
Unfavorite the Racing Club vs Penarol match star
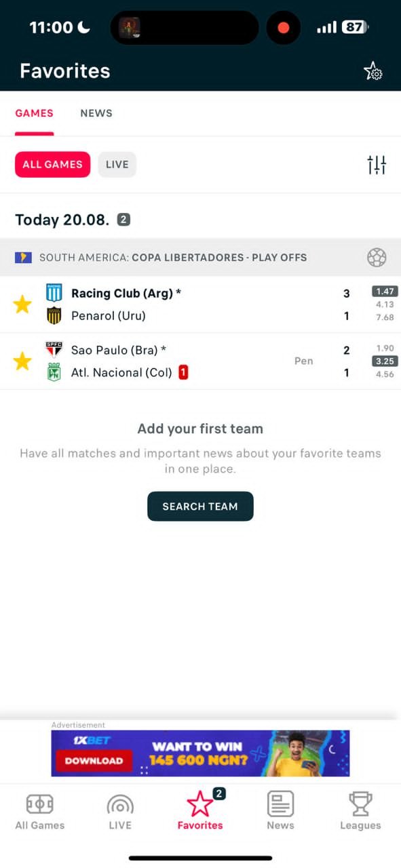(x=22, y=304)
